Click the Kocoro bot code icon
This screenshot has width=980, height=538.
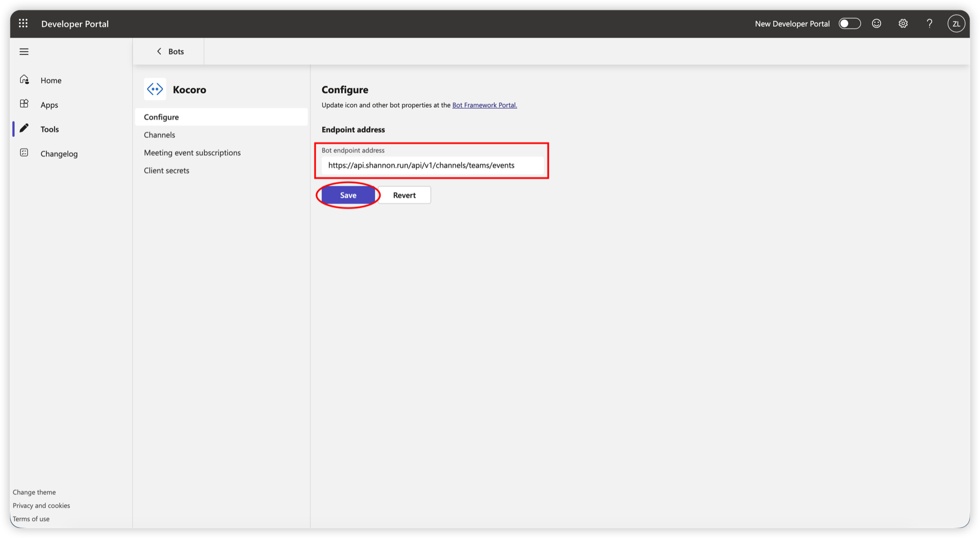click(155, 89)
